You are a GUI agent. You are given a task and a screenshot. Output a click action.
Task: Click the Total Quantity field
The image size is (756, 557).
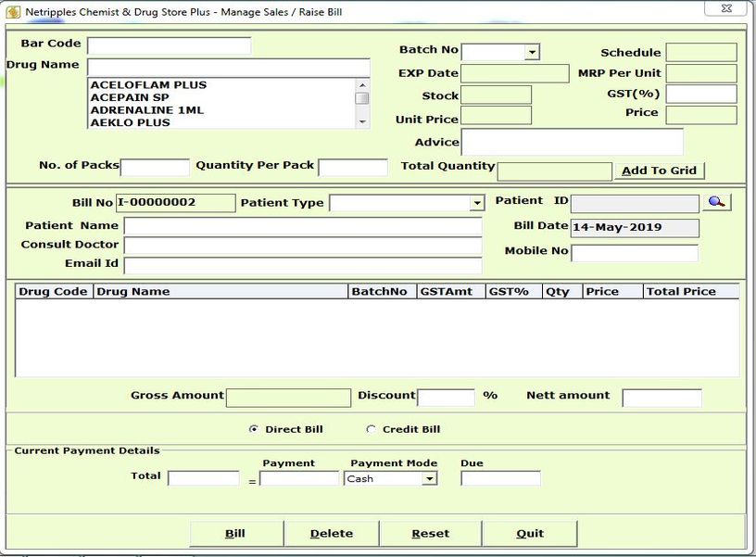click(554, 171)
